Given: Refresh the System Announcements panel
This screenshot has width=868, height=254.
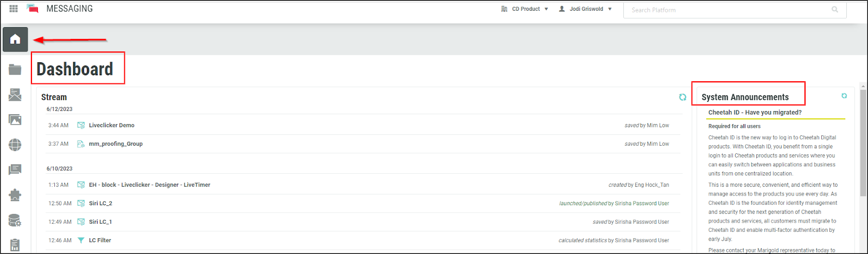Looking at the screenshot, I should (x=844, y=96).
